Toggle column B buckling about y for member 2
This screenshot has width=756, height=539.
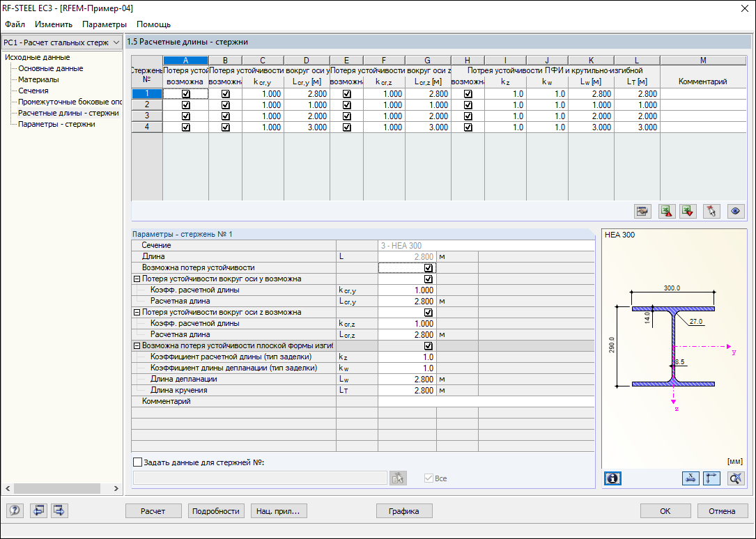[225, 105]
